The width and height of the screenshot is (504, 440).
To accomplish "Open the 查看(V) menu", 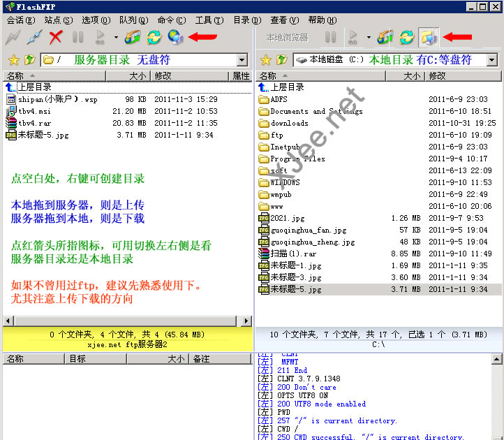I will click(285, 20).
